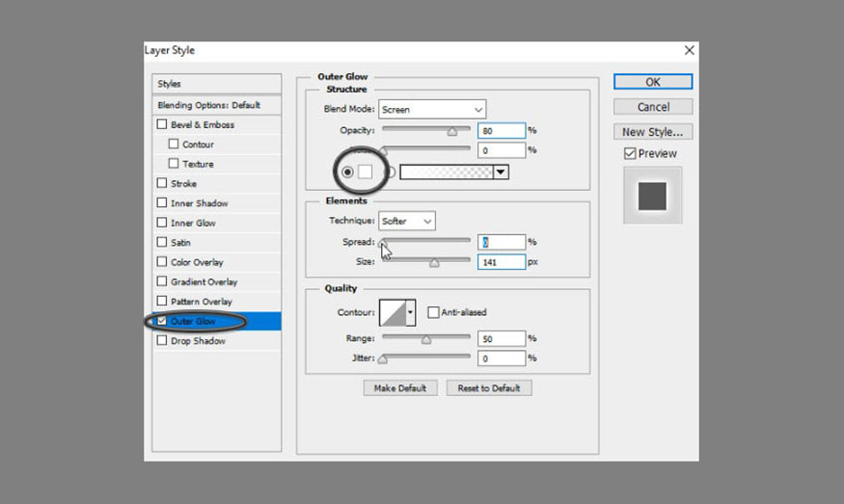Enable the Bevel & Emboss checkbox
The height and width of the screenshot is (504, 844).
161,124
